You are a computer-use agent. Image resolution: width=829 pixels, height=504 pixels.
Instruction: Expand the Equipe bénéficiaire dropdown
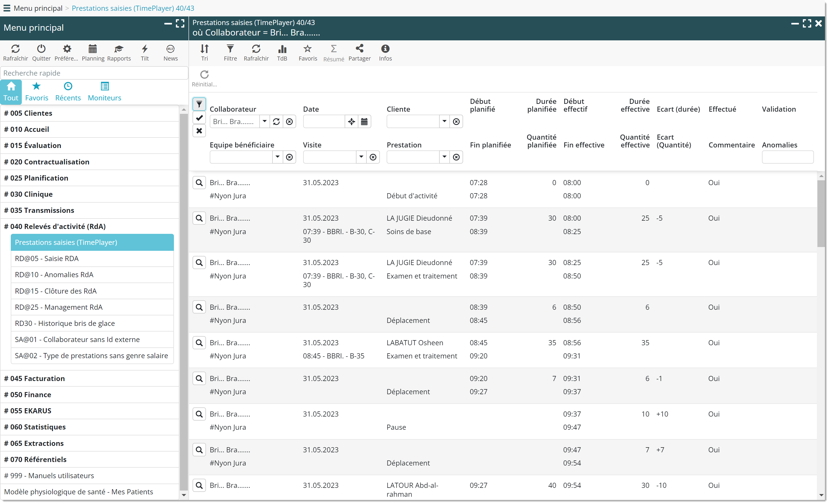click(x=278, y=157)
